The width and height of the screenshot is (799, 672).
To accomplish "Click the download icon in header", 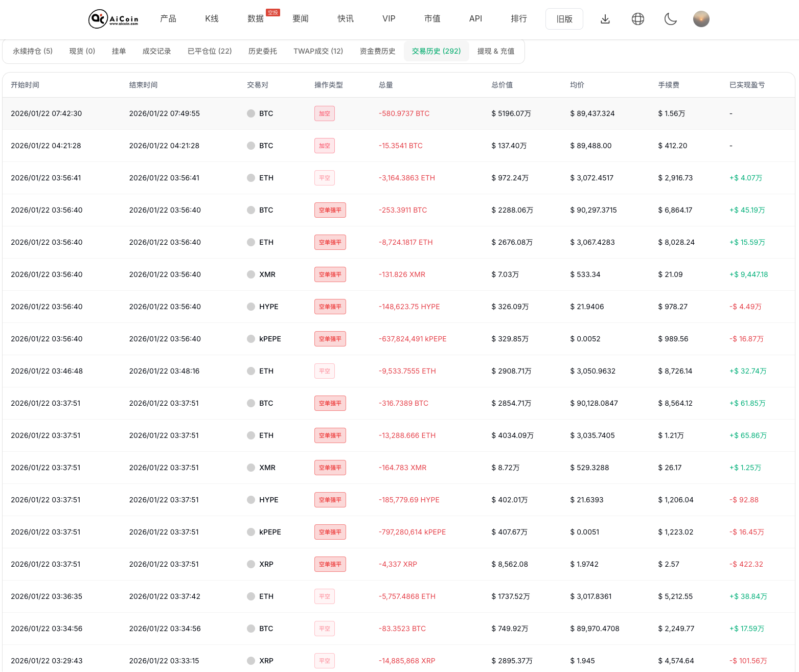I will pyautogui.click(x=605, y=19).
